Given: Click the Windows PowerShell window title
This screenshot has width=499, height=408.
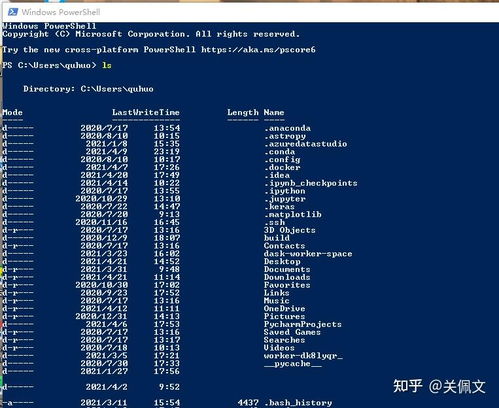Looking at the screenshot, I should point(61,12).
